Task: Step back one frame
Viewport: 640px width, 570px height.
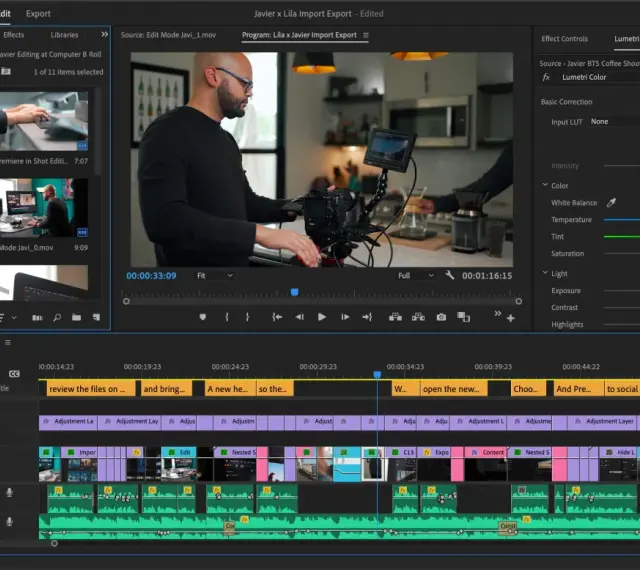Action: coord(300,317)
